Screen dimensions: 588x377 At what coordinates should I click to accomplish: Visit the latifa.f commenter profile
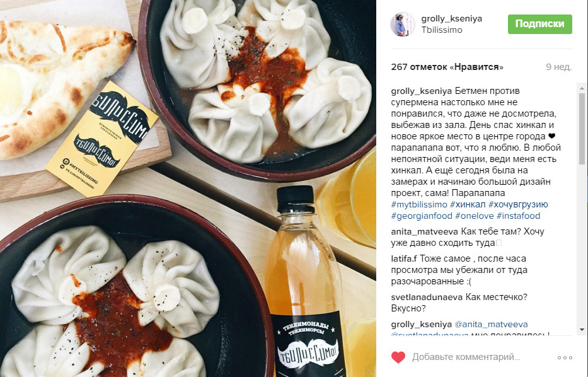coord(404,258)
